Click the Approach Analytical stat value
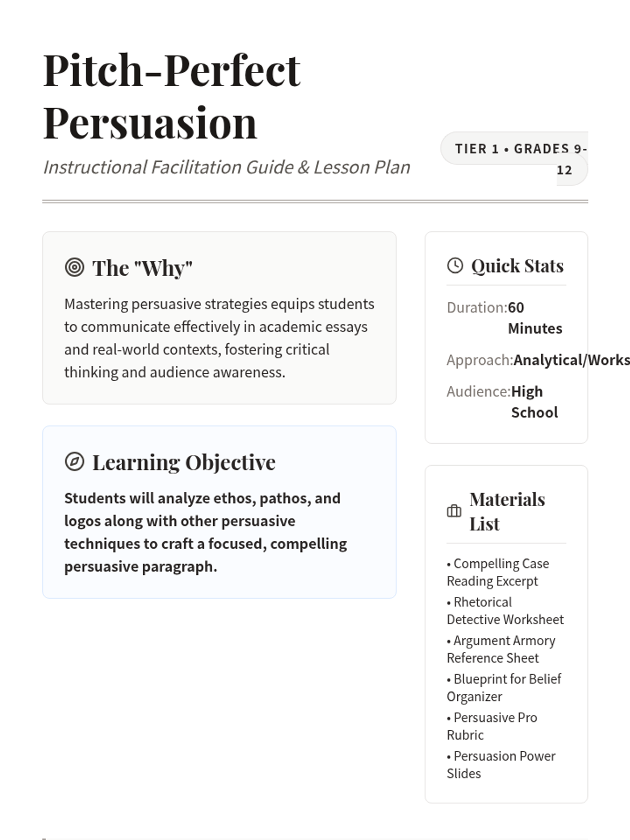 [571, 360]
